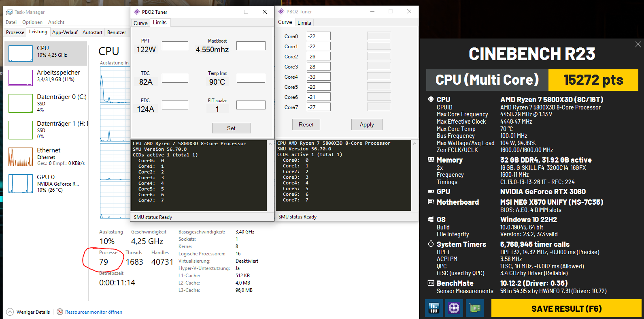Click the Core2 offset field showing -26

point(319,56)
